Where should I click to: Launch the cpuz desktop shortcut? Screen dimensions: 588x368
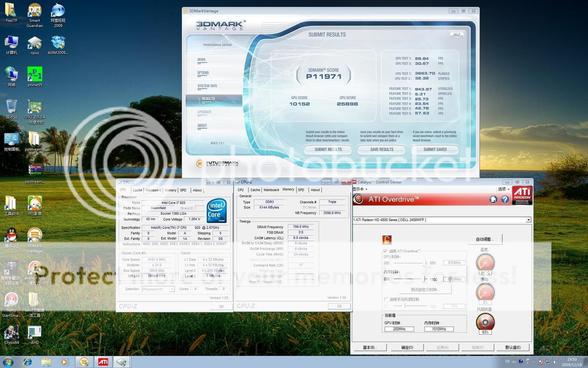point(34,45)
